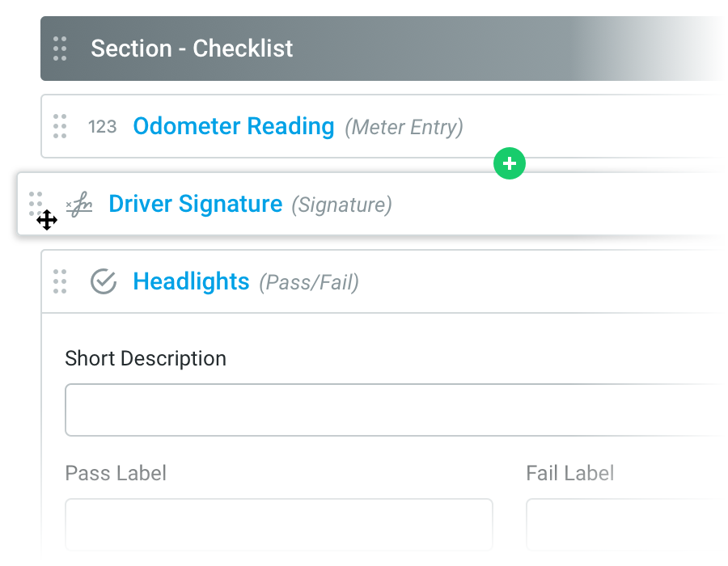
Task: Focus the Fail Label input field
Action: tap(623, 525)
